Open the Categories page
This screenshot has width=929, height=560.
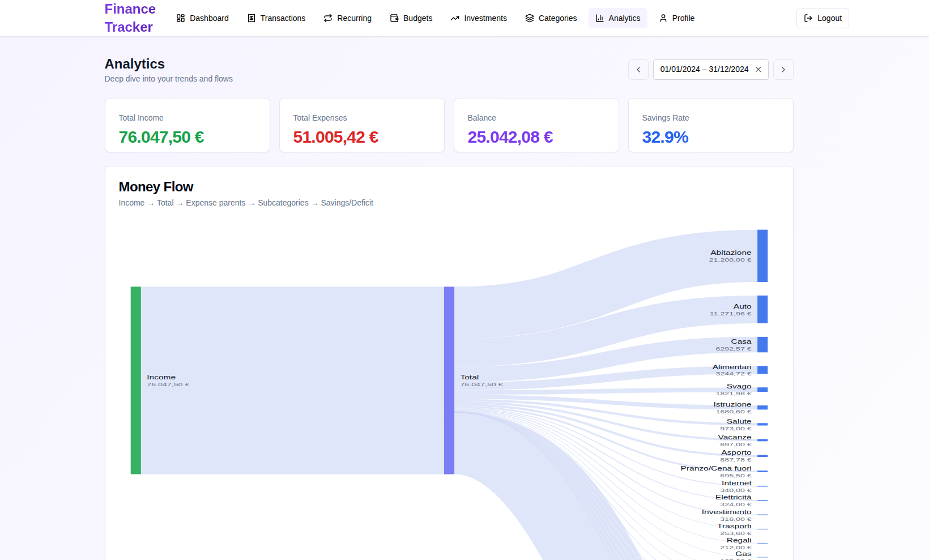point(551,18)
